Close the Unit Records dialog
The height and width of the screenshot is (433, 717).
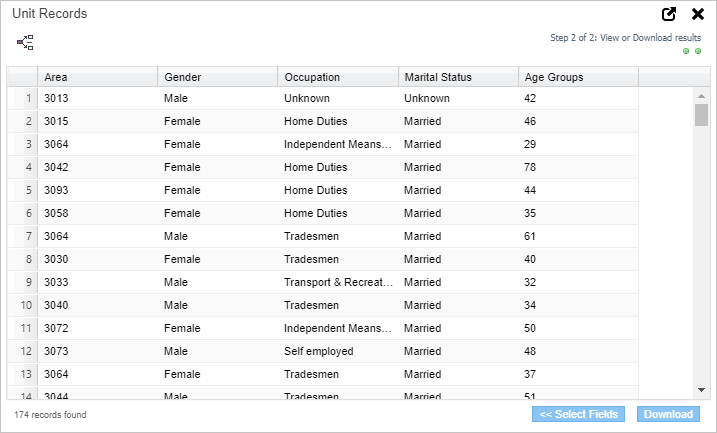[698, 14]
